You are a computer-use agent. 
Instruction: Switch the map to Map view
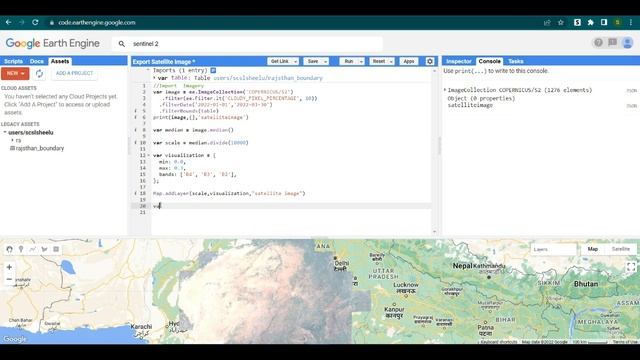(593, 249)
